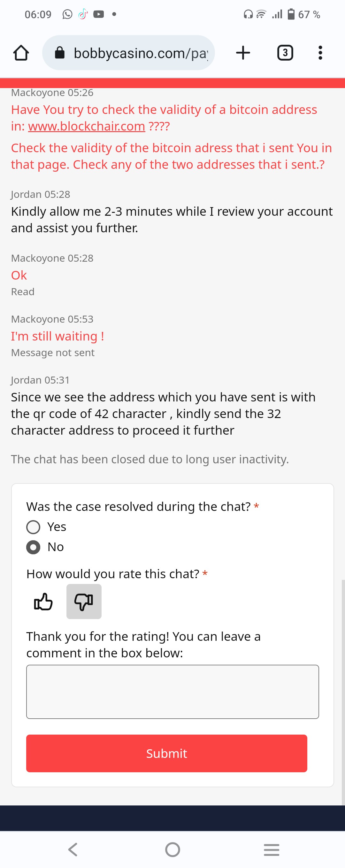Tap the WhatsApp notification icon in status bar

click(67, 14)
